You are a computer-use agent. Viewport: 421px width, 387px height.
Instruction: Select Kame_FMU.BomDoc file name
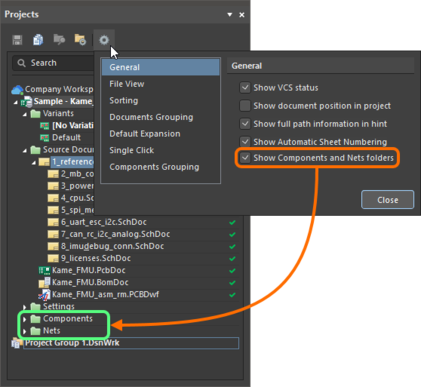[x=90, y=282]
